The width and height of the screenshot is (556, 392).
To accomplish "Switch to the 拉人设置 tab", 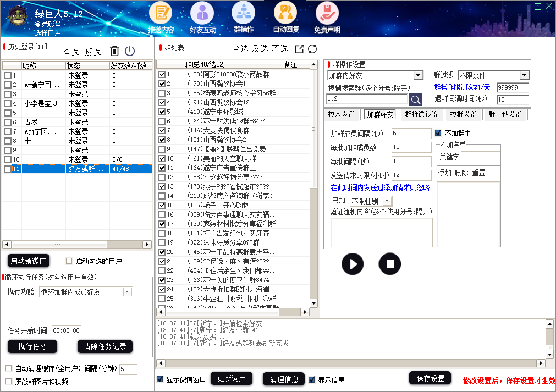I will [341, 114].
